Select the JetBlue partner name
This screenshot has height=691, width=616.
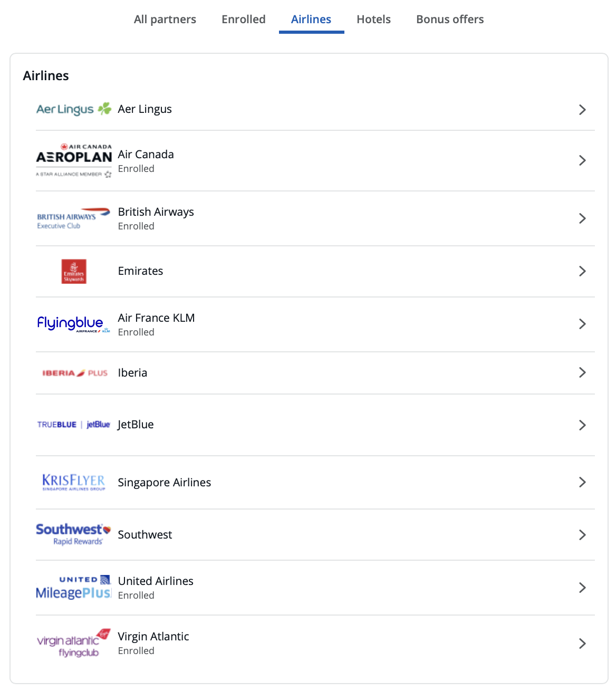[136, 425]
